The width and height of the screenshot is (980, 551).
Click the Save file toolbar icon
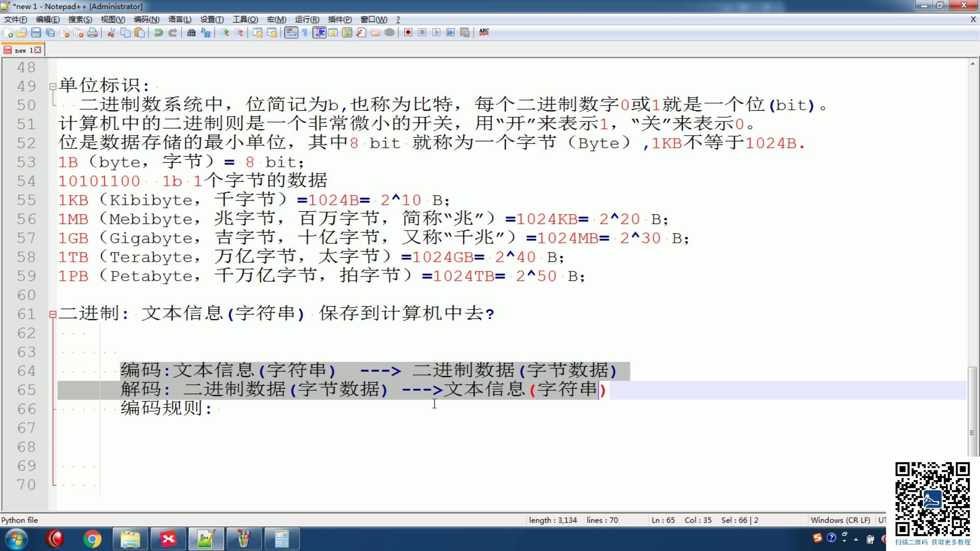(x=36, y=33)
